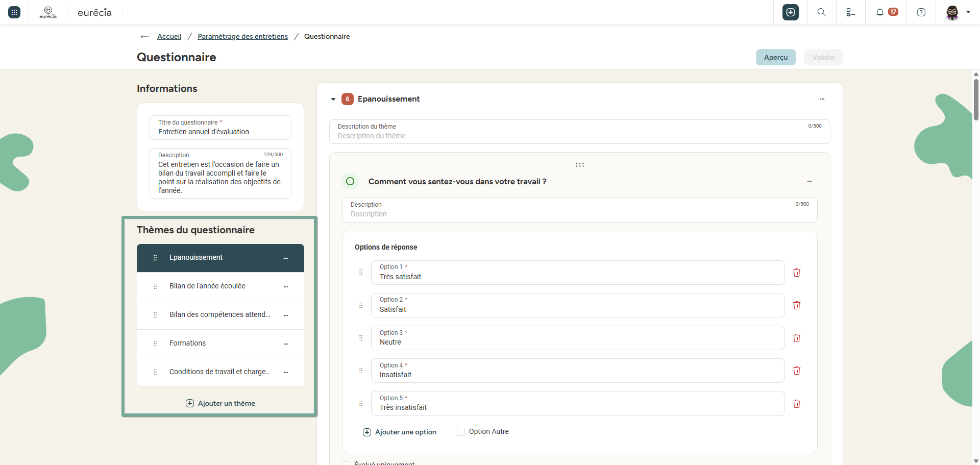Toggle the 'Évalué uniquement' checkbox

346,463
